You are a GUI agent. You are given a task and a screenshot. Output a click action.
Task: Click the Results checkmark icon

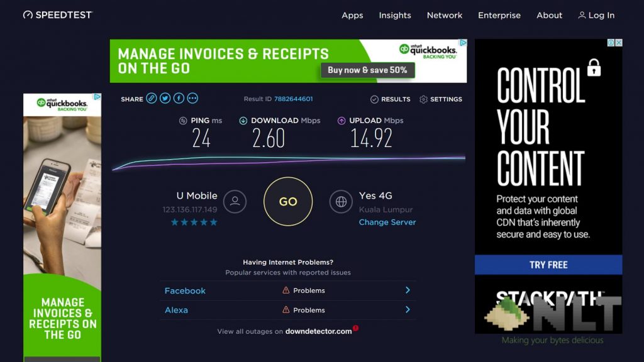tap(374, 99)
